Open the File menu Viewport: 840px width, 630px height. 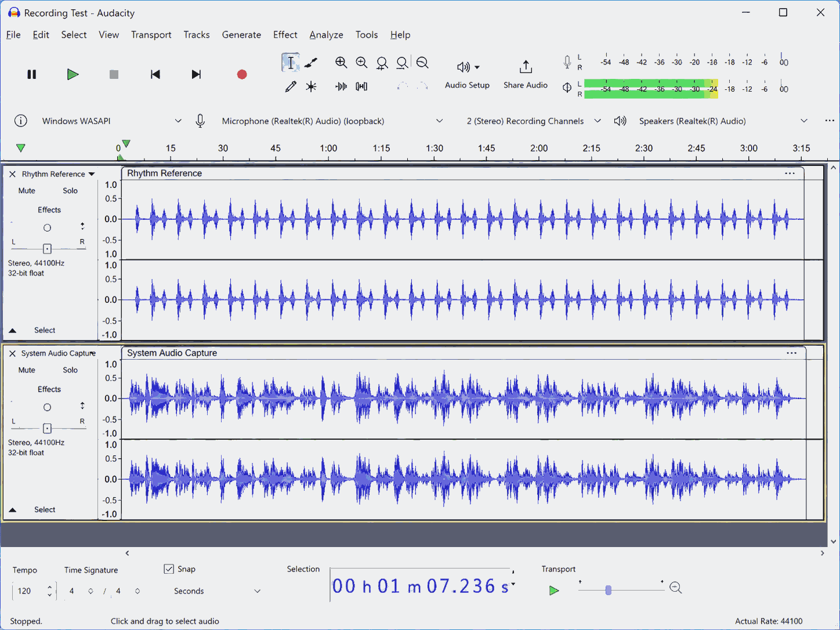pos(13,35)
